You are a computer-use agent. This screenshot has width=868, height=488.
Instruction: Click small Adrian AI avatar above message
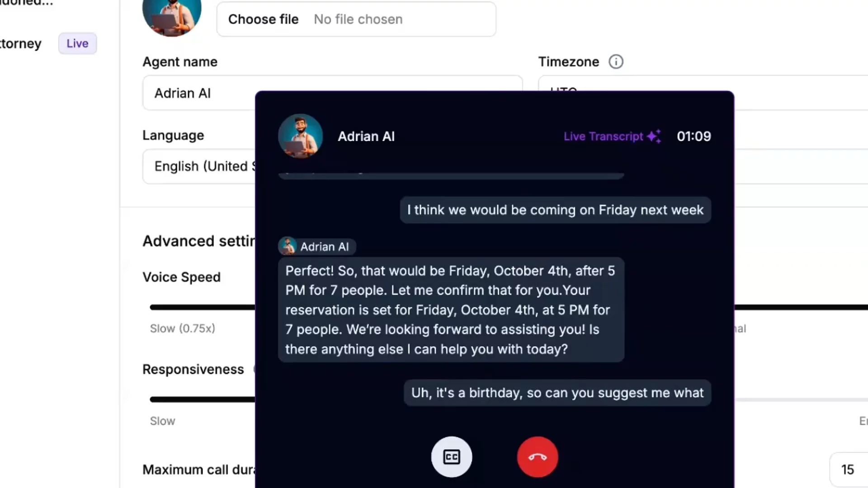[x=287, y=247]
